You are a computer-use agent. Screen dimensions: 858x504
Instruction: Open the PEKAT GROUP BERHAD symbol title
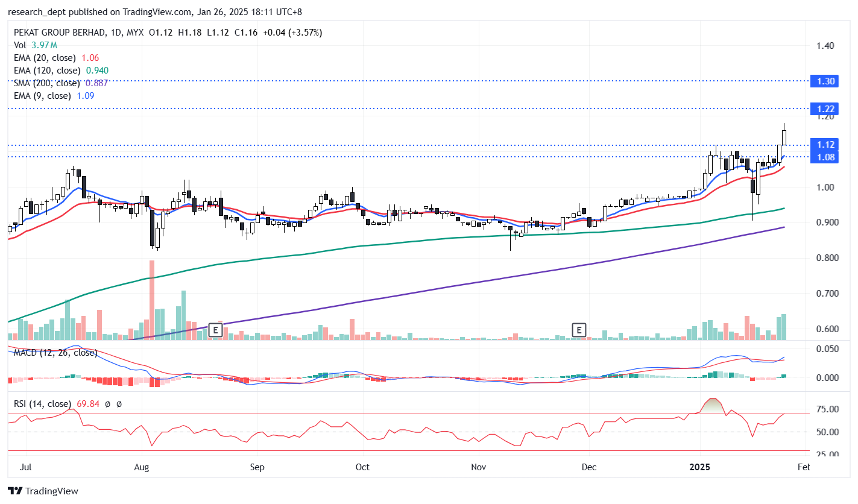pos(60,33)
